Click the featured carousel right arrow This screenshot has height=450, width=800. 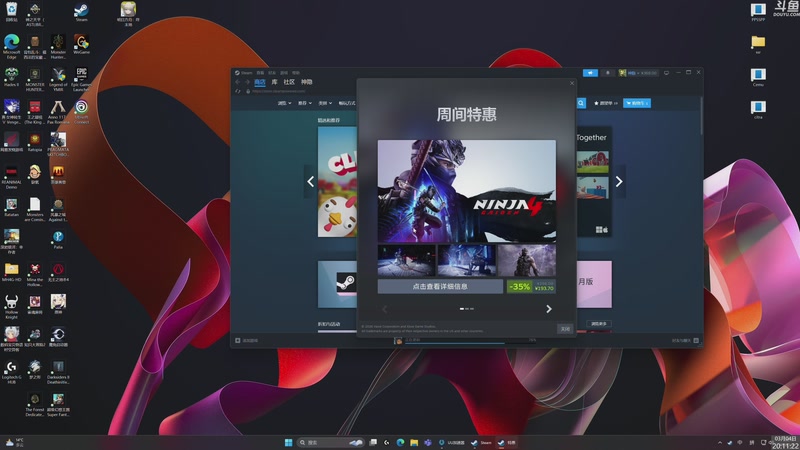[x=619, y=181]
